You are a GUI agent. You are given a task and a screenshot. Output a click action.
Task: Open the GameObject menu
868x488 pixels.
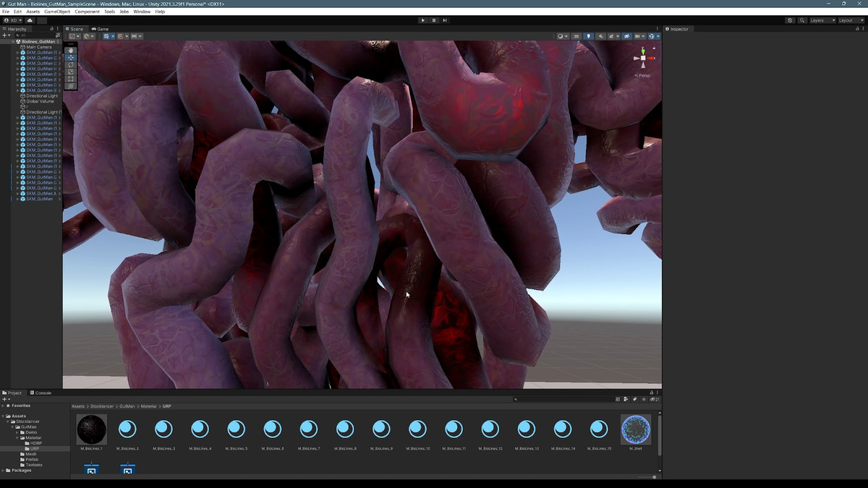point(57,12)
